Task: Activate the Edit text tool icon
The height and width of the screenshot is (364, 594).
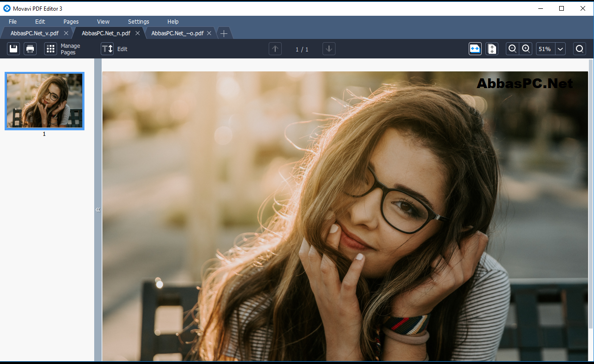Action: point(107,49)
